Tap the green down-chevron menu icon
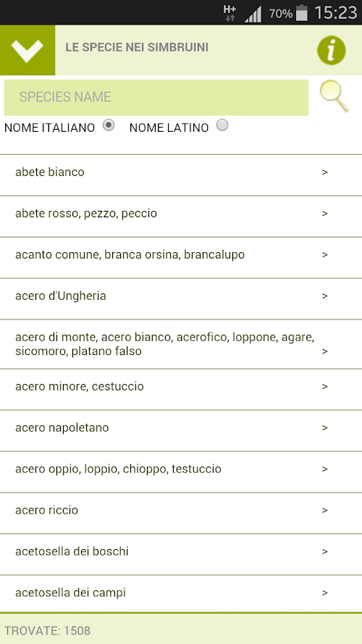The height and width of the screenshot is (644, 362). 28,50
